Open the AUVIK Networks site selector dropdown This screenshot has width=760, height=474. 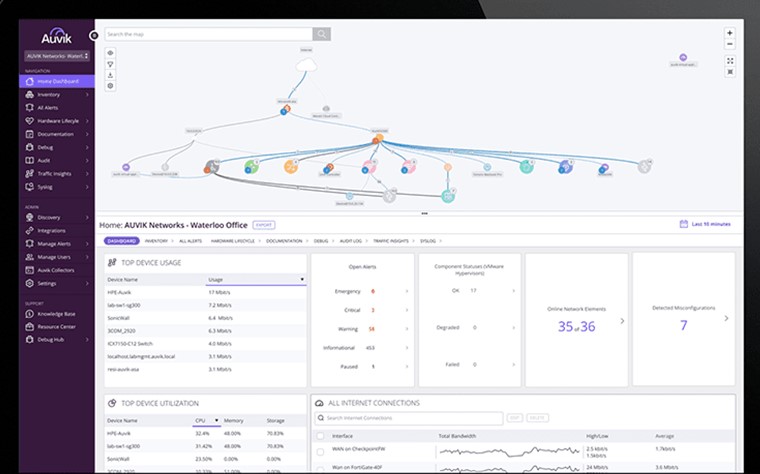pyautogui.click(x=57, y=56)
